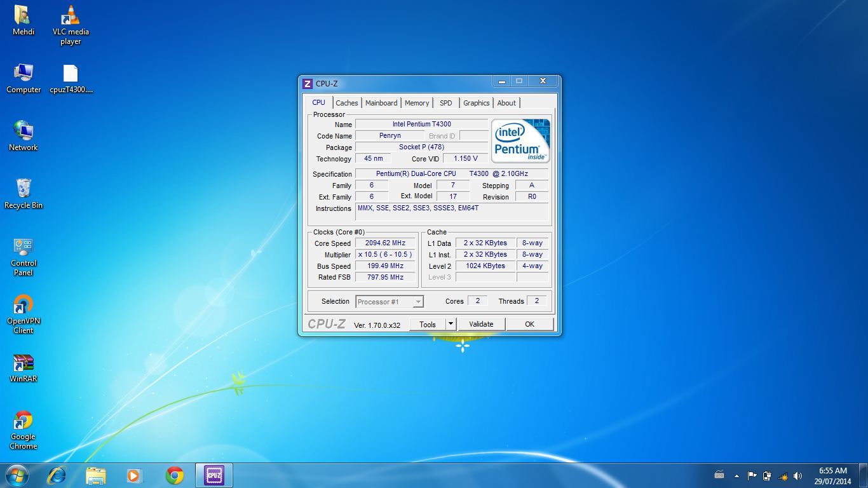The image size is (868, 488).
Task: Click the Instructions field MMX, SSE list
Action: 451,212
